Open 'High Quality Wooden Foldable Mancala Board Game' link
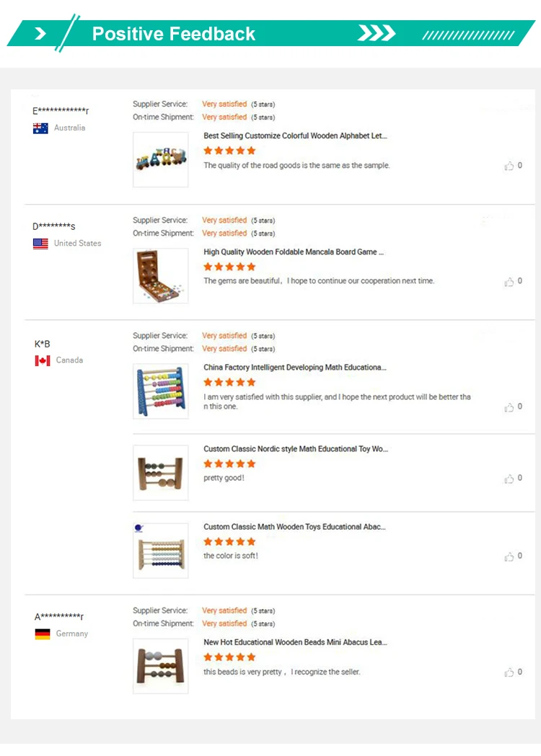Viewport: 541px width, 756px height. 294,252
